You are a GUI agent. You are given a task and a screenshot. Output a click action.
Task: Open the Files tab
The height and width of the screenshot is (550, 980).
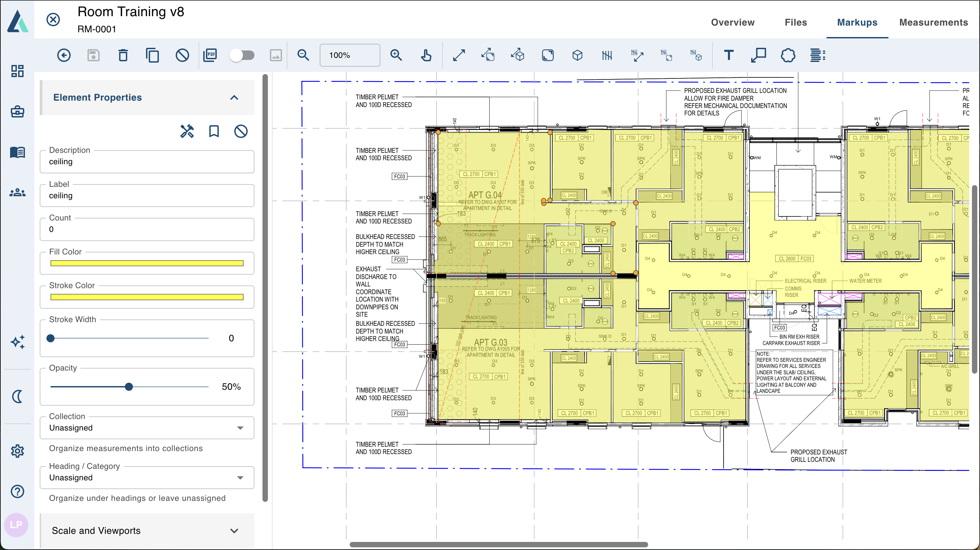coord(796,22)
